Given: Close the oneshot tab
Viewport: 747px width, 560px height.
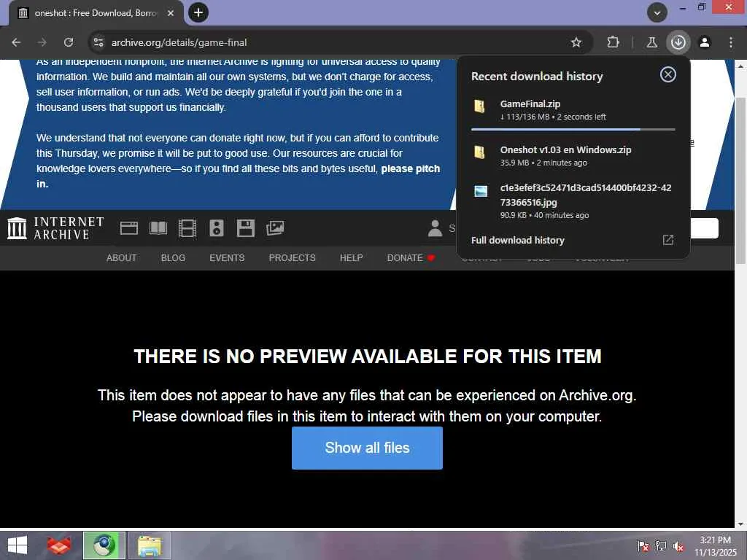Looking at the screenshot, I should 171,13.
